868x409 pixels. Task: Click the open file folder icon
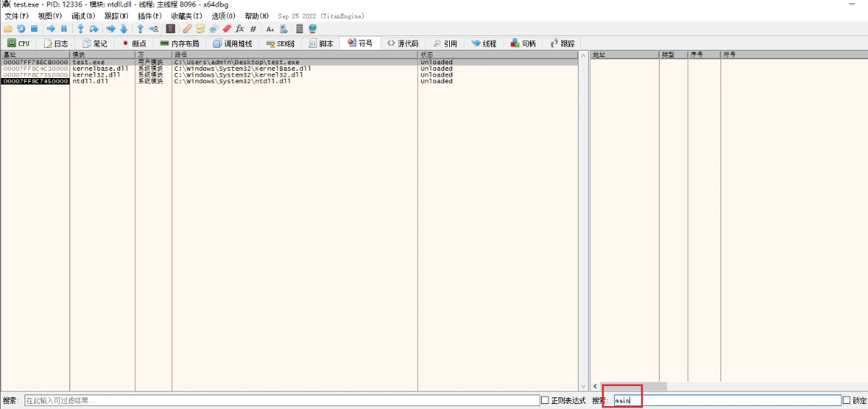pyautogui.click(x=8, y=29)
